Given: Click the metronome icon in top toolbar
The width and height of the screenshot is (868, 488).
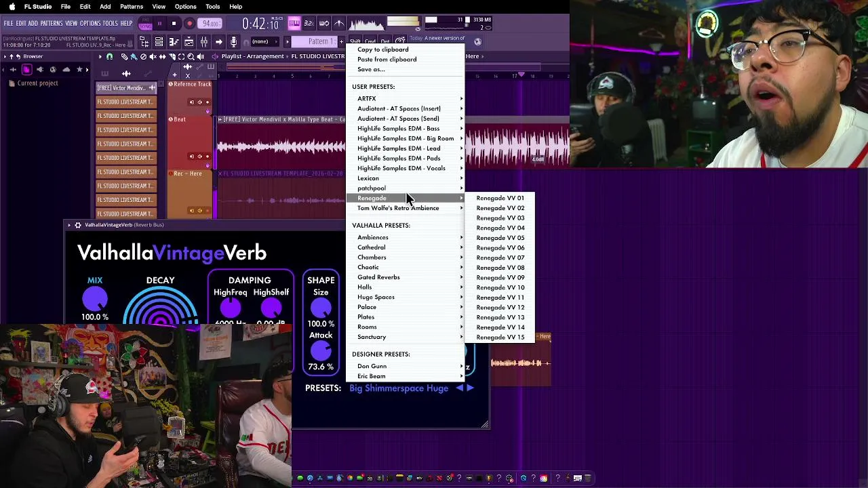Looking at the screenshot, I should coord(339,24).
